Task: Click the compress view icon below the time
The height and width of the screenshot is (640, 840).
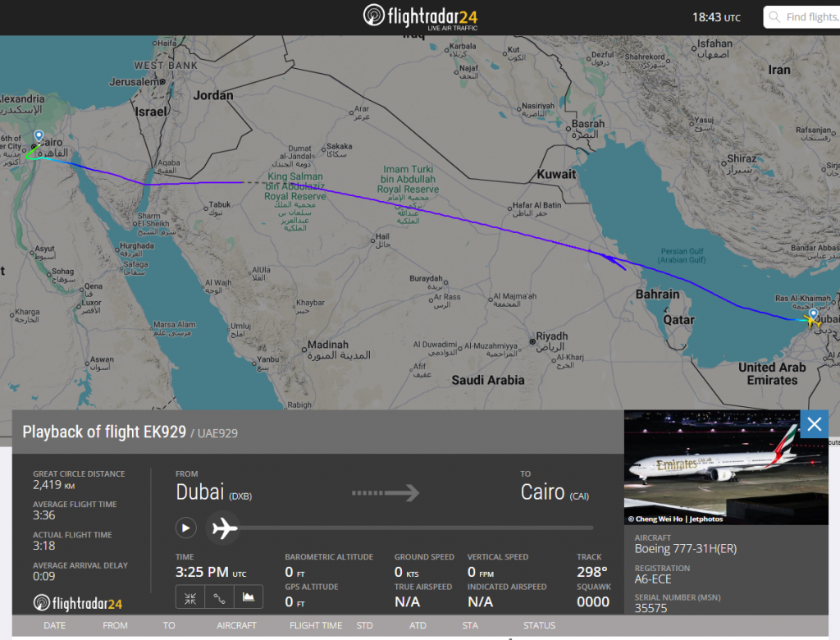Action: pyautogui.click(x=189, y=597)
